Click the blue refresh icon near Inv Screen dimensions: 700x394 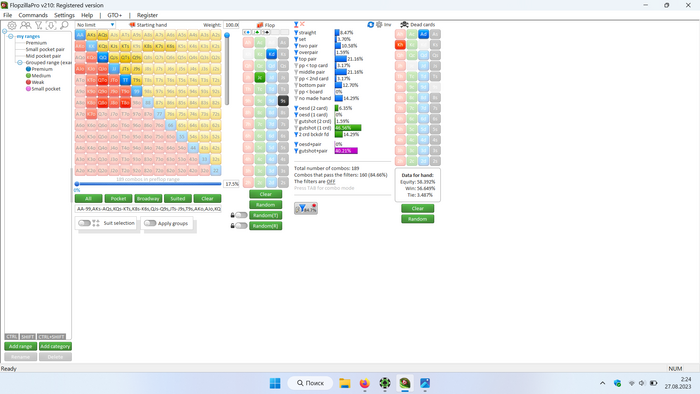pos(371,25)
